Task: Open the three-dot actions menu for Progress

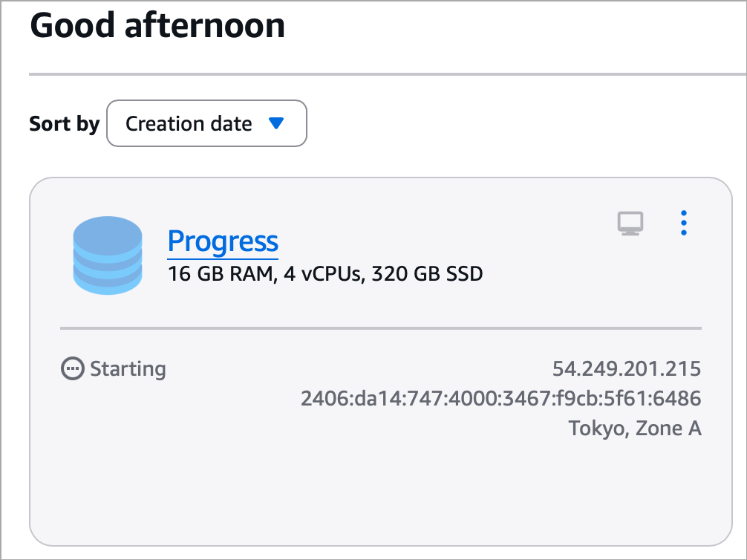Action: point(684,223)
